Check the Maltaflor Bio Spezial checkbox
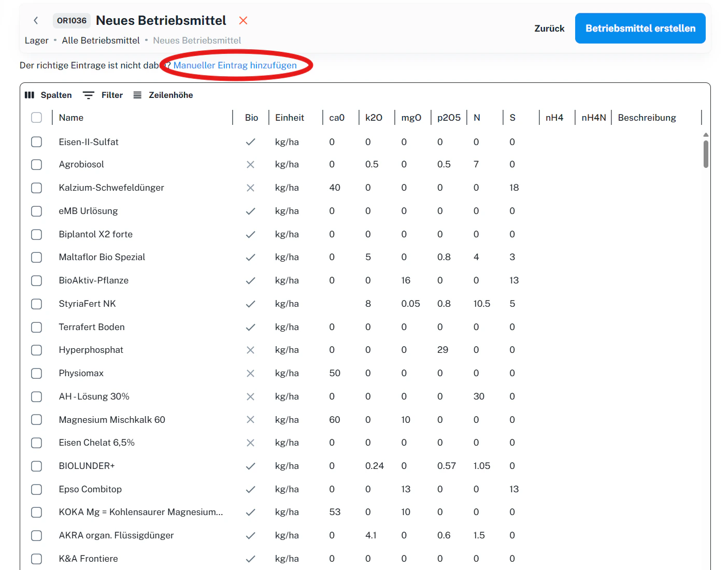 (x=36, y=257)
